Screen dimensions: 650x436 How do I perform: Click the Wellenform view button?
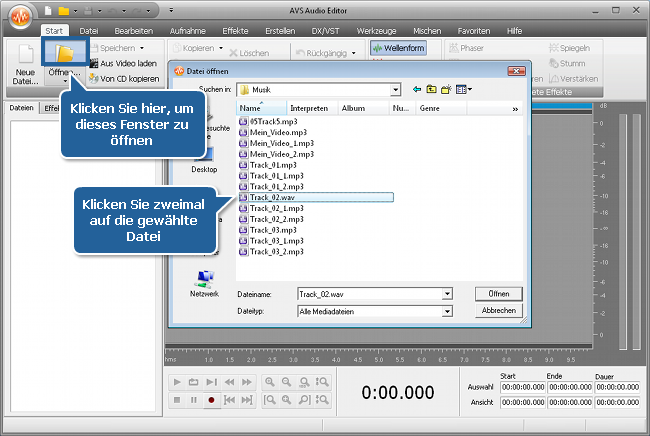pos(399,48)
